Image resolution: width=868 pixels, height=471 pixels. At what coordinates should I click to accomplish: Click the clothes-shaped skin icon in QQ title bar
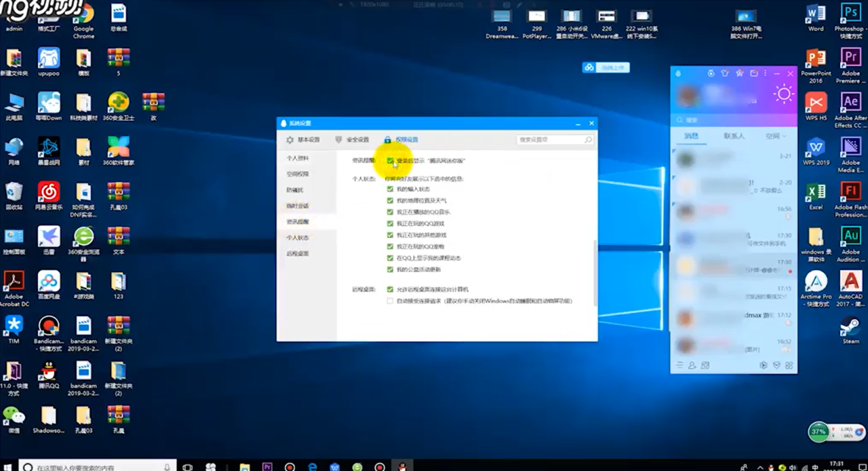(725, 73)
